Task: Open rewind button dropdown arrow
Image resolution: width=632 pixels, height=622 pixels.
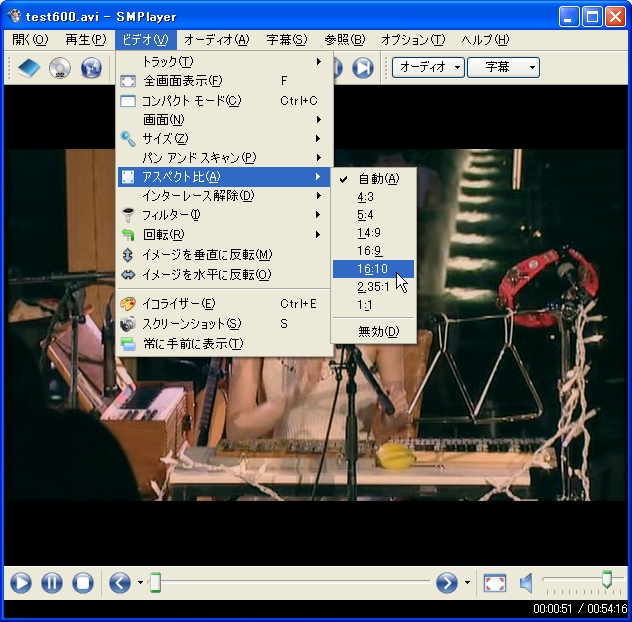Action: pyautogui.click(x=140, y=582)
